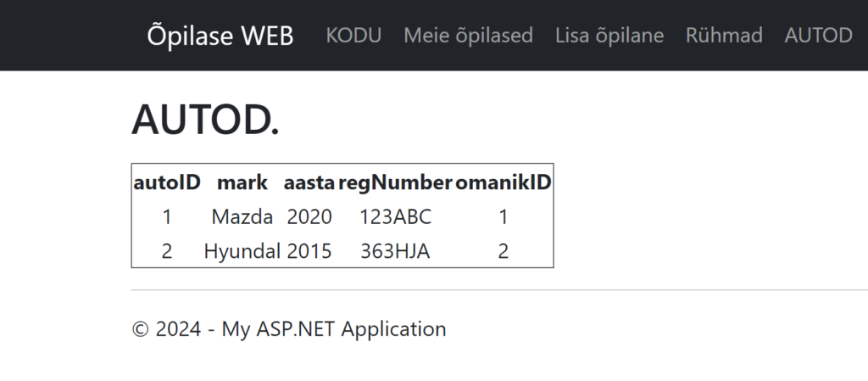Click the AUTOD. page heading
The height and width of the screenshot is (381, 868).
205,121
